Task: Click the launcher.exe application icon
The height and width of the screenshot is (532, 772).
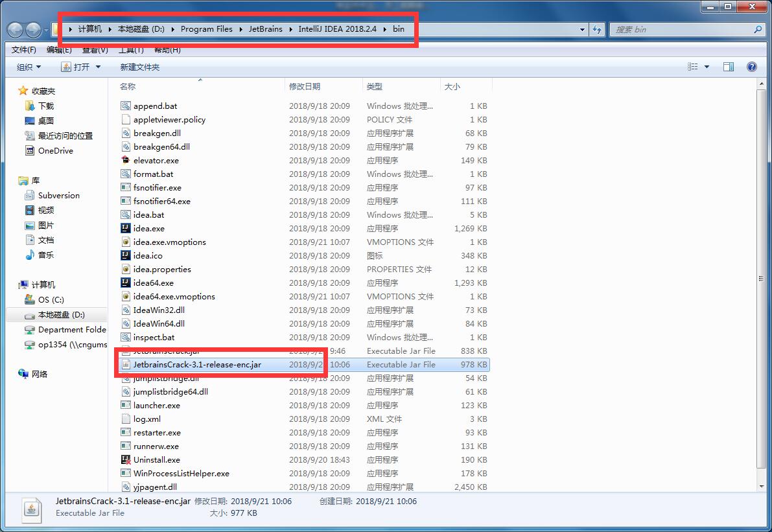Action: pyautogui.click(x=126, y=405)
